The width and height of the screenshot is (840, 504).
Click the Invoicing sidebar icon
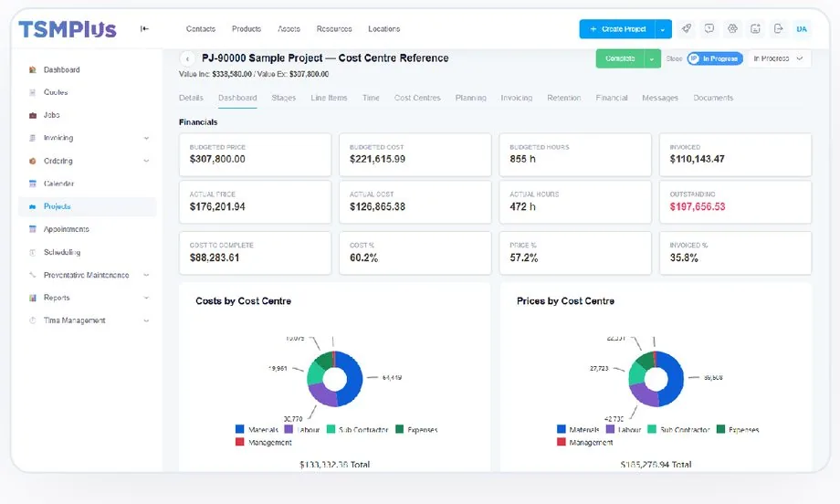33,138
